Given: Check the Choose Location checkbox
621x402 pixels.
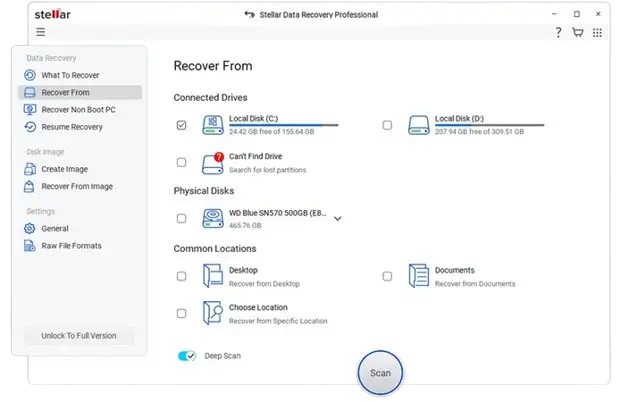Looking at the screenshot, I should [181, 313].
